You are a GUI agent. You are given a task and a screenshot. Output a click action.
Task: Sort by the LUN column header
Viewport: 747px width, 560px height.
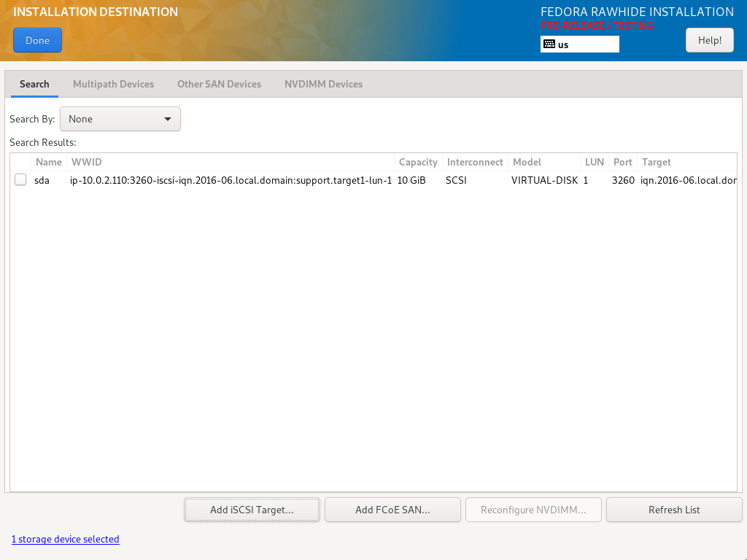[x=594, y=163]
